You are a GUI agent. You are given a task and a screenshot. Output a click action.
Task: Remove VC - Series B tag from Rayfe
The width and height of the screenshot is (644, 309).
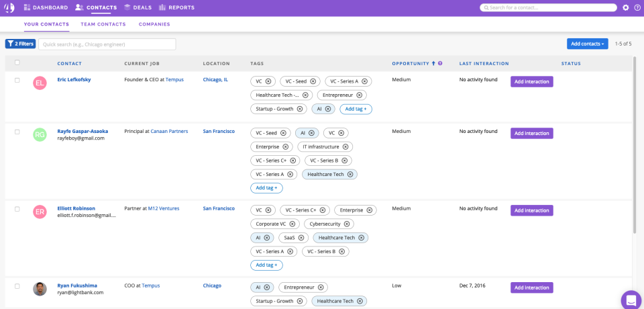click(x=344, y=161)
